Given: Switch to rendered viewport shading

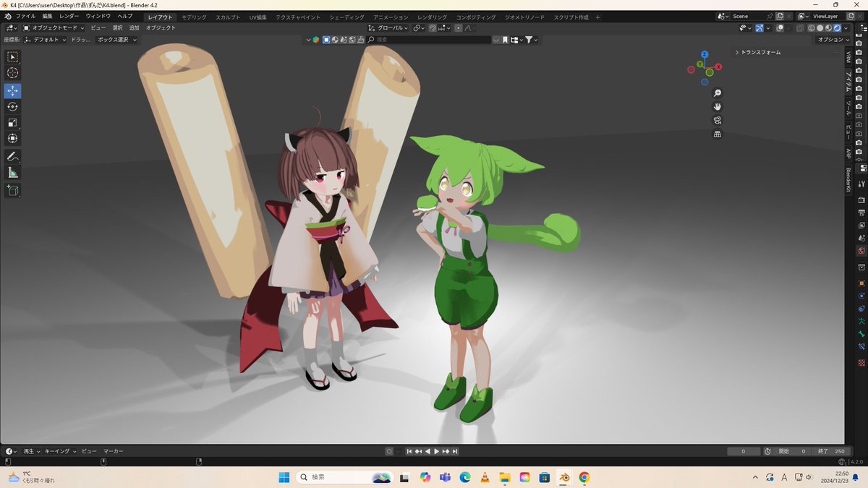Looking at the screenshot, I should [838, 28].
